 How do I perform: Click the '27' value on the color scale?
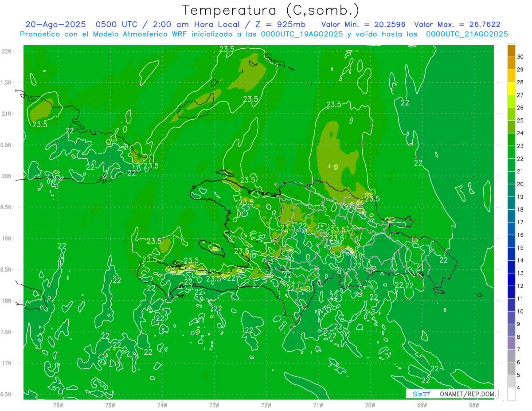tap(520, 95)
